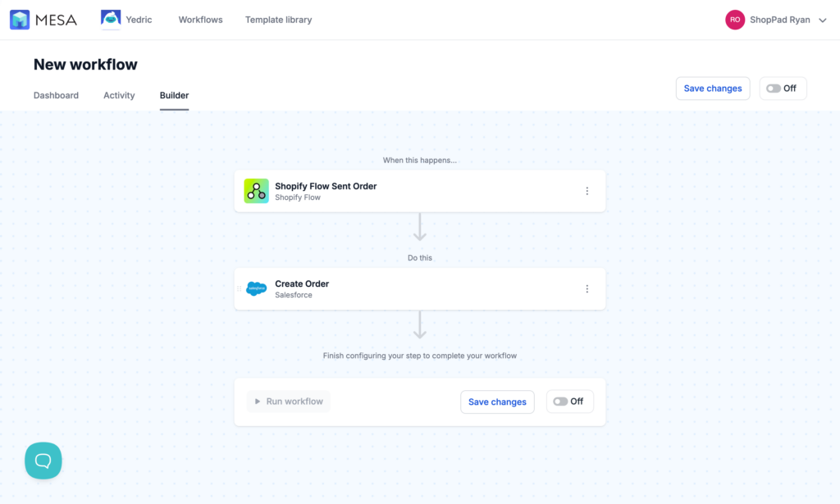Click the arrow below Create Order step

click(420, 325)
